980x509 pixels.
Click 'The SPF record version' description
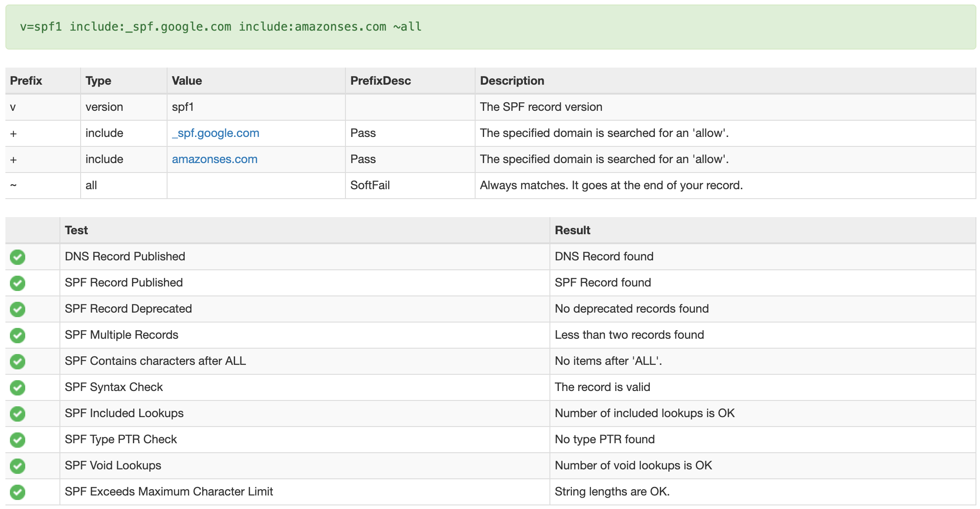(541, 107)
